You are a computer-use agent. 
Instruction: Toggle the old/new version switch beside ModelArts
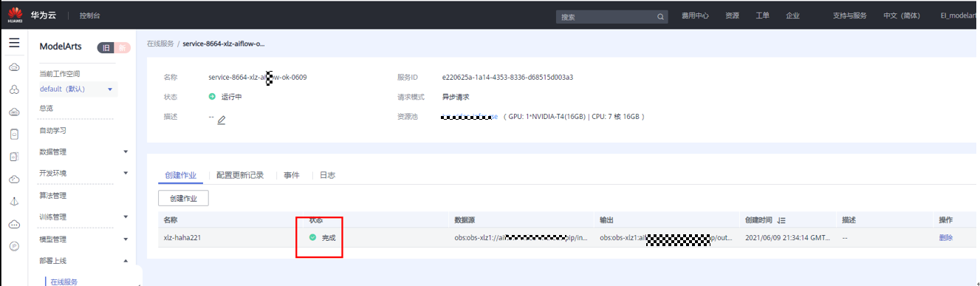point(114,47)
